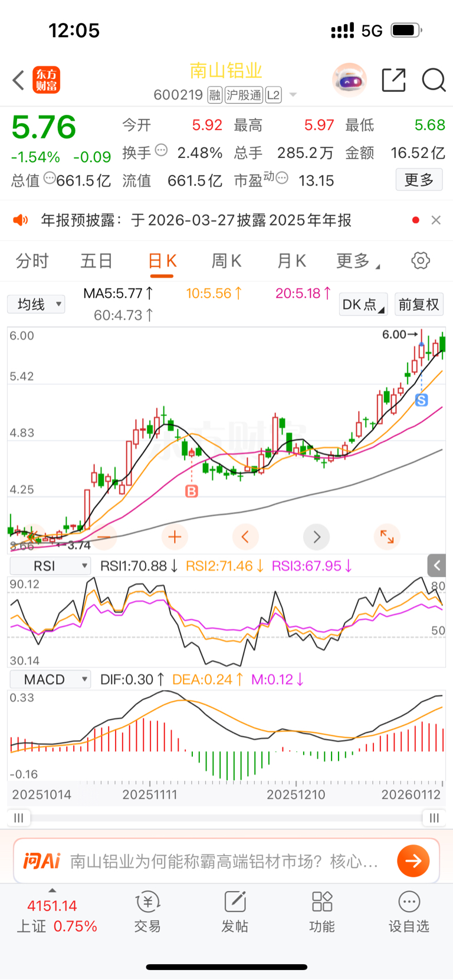
Task: Dismiss the announcement with X
Action: coord(436,220)
